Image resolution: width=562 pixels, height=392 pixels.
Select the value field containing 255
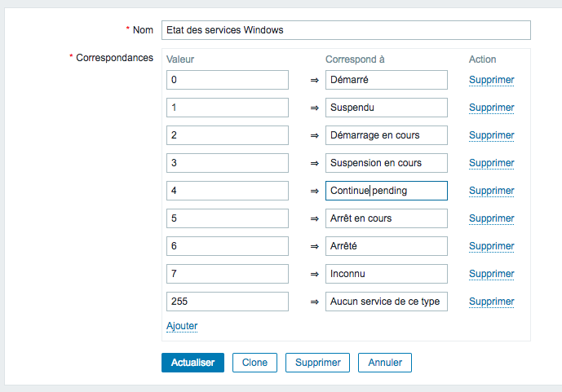click(228, 302)
